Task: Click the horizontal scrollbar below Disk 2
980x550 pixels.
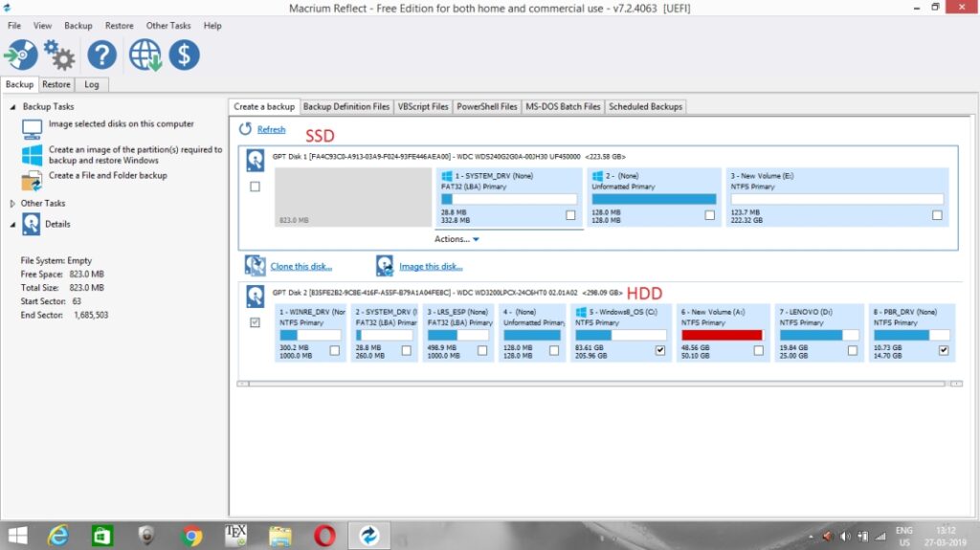Action: [x=600, y=384]
